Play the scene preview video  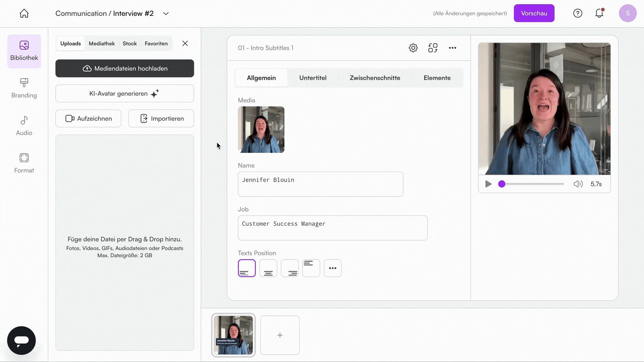click(488, 184)
